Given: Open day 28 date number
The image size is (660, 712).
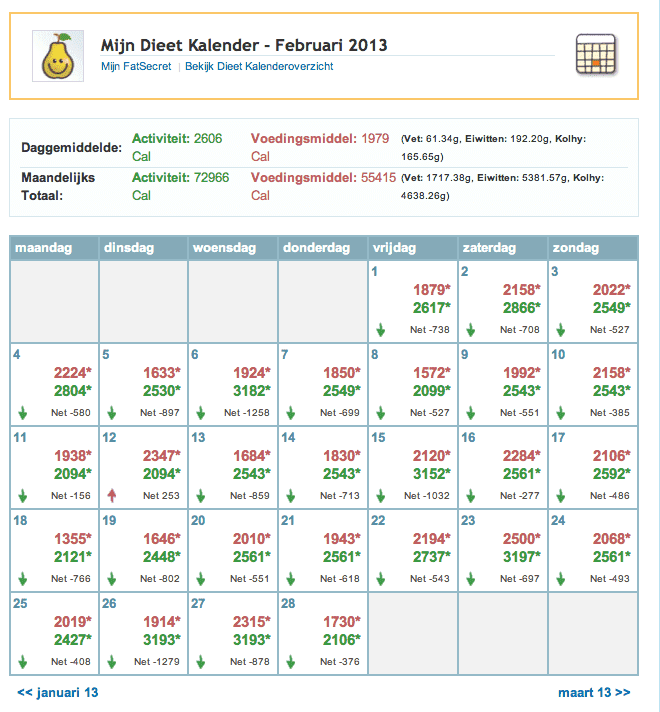Looking at the screenshot, I should point(288,603).
